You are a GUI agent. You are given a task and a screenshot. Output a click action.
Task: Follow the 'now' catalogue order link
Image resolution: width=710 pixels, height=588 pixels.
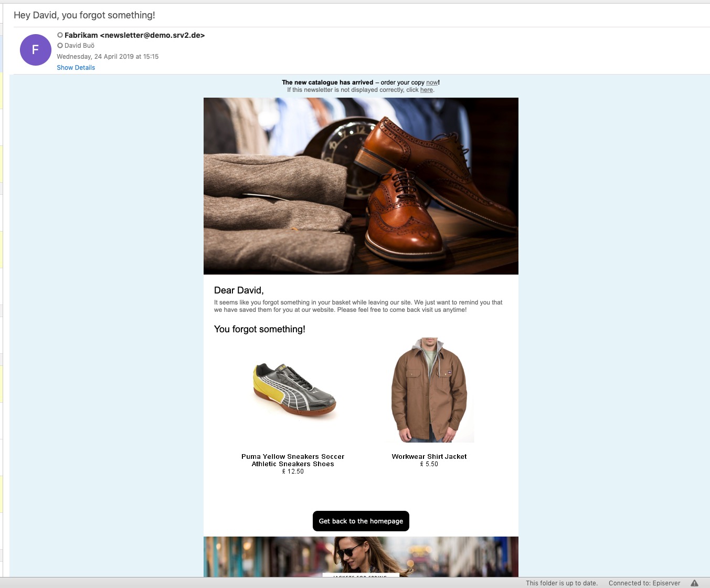click(x=432, y=82)
